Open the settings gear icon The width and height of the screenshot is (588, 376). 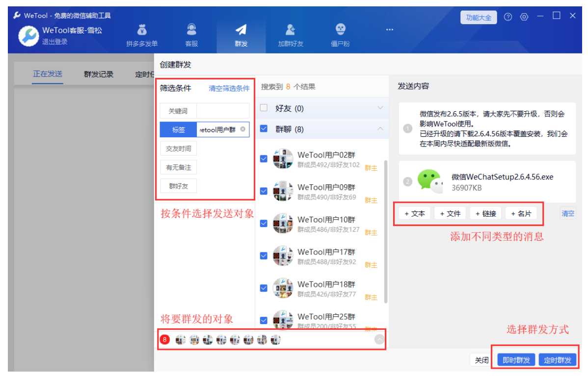coord(524,17)
